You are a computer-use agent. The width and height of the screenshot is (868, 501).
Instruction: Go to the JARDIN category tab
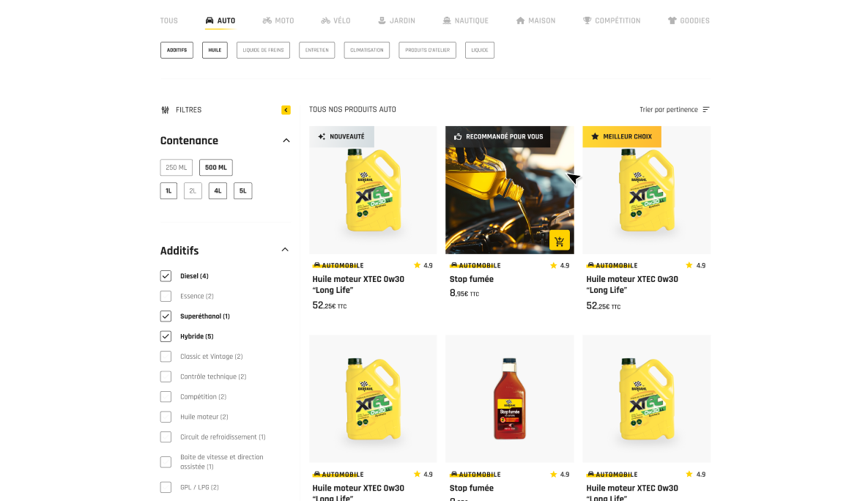coord(396,21)
